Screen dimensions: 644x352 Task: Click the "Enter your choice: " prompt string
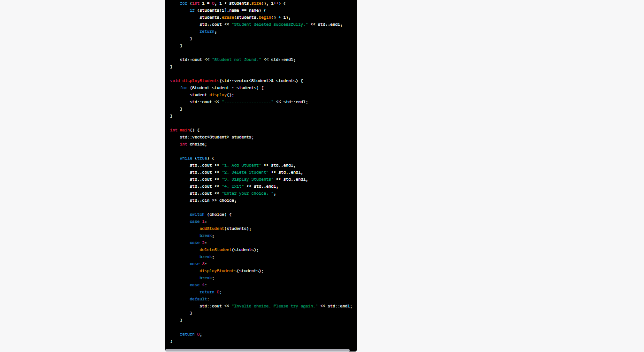[x=248, y=193]
